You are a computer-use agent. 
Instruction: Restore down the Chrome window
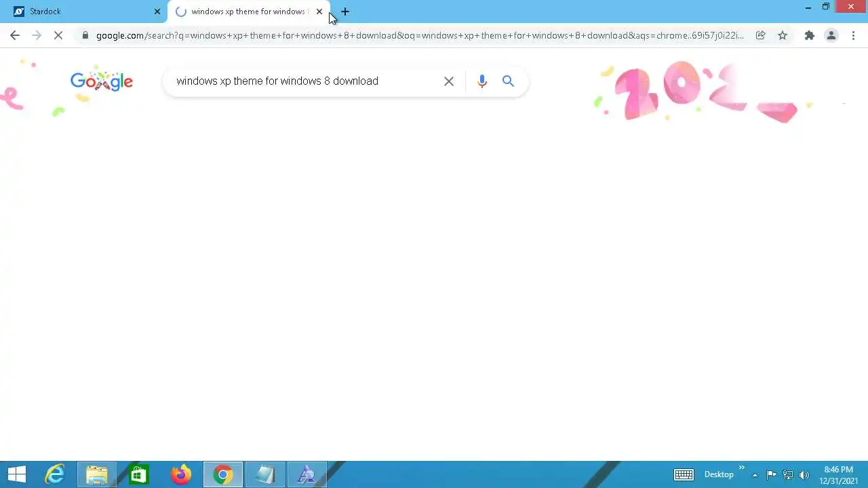[826, 7]
